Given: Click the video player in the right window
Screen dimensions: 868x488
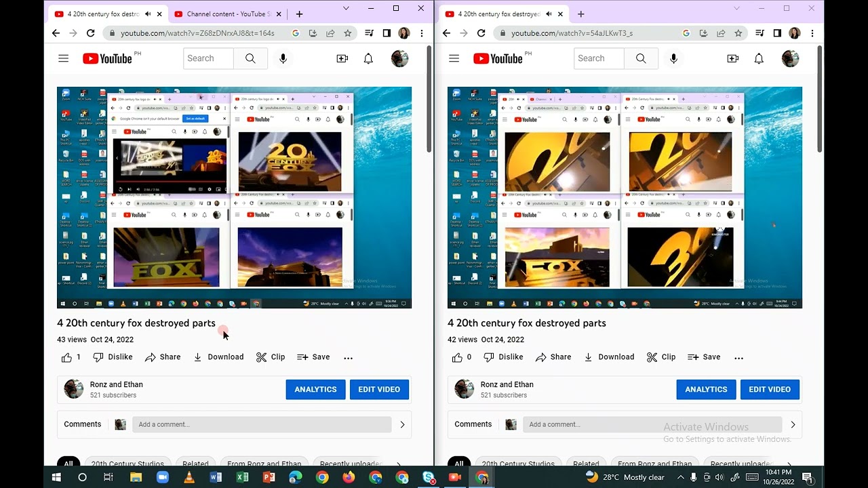Looking at the screenshot, I should tap(625, 197).
